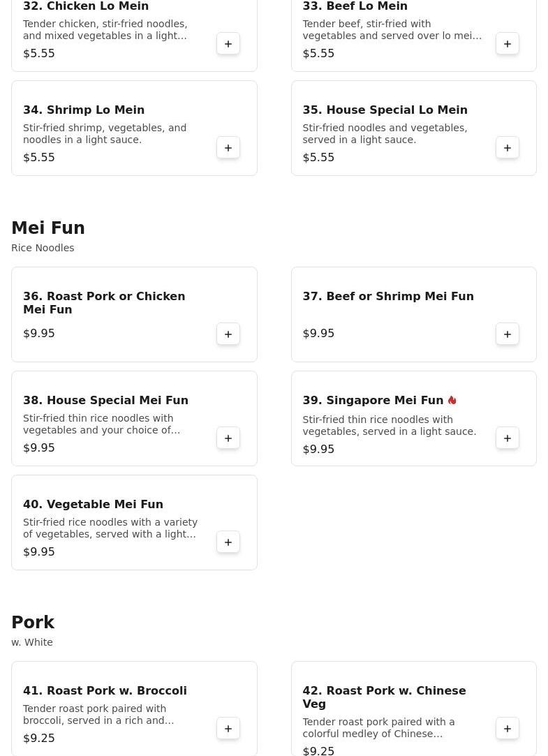
Task: Add Roast Pork or Chicken Mei Fun
Action: pos(228,334)
